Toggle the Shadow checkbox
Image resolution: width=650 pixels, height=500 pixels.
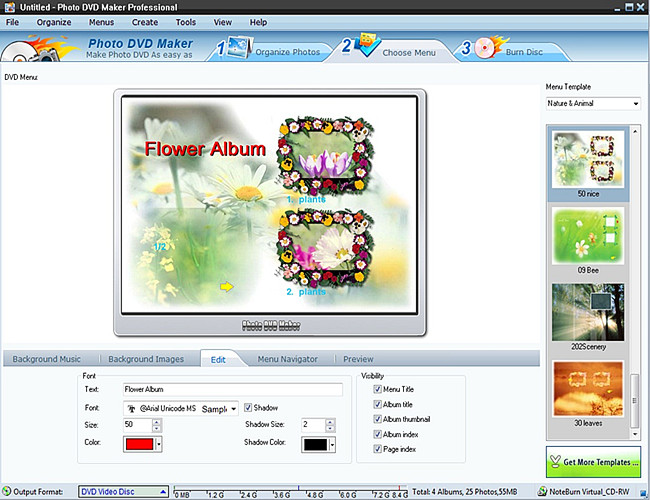click(x=248, y=408)
